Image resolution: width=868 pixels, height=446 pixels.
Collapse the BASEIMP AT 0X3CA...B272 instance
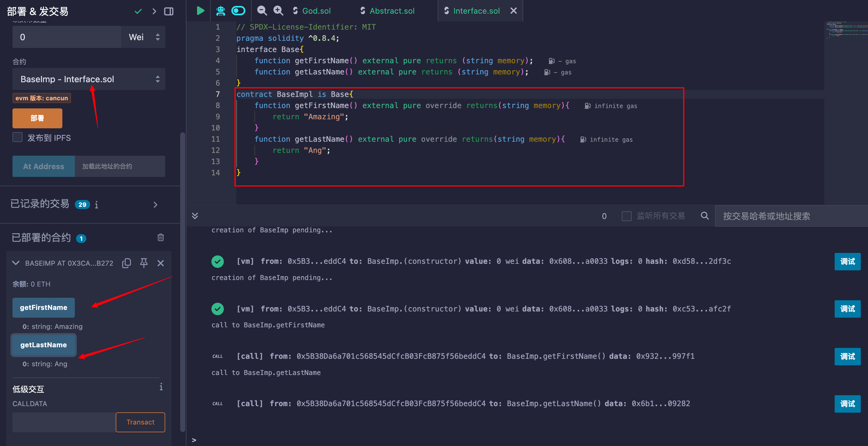coord(16,263)
